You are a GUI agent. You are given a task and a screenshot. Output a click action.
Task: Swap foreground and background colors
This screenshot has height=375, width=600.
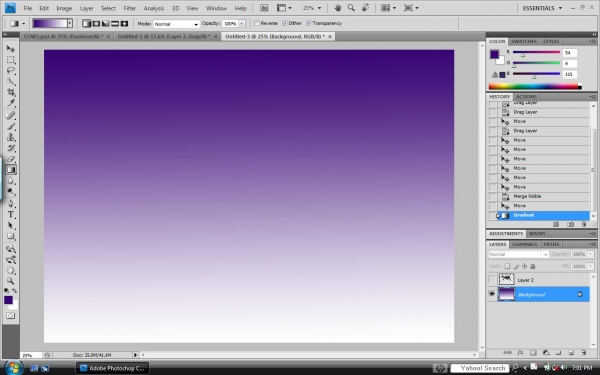tap(15, 291)
